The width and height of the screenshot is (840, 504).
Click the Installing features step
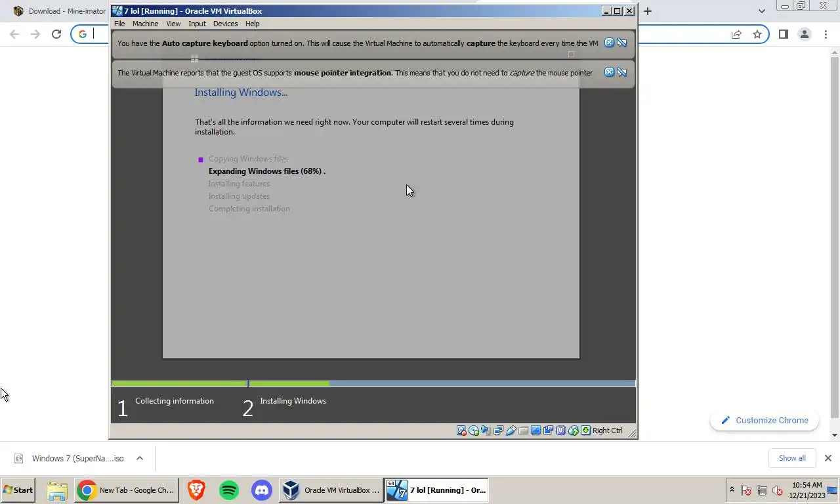pyautogui.click(x=239, y=184)
